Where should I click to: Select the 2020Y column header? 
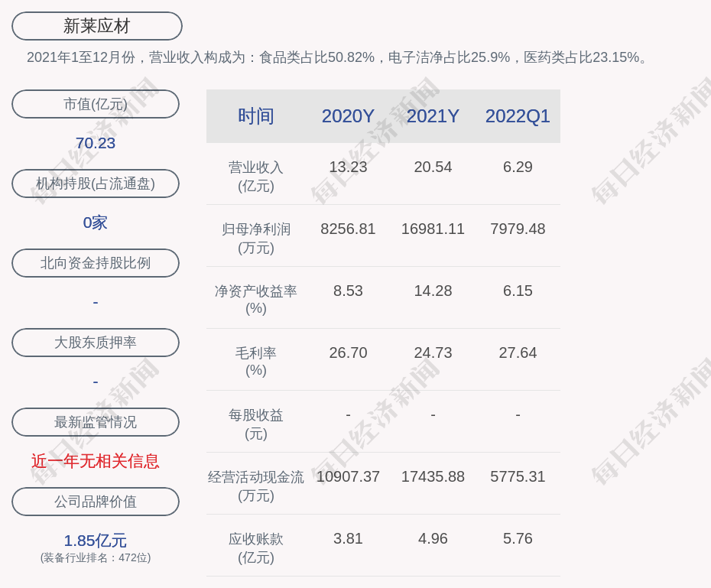tap(348, 116)
